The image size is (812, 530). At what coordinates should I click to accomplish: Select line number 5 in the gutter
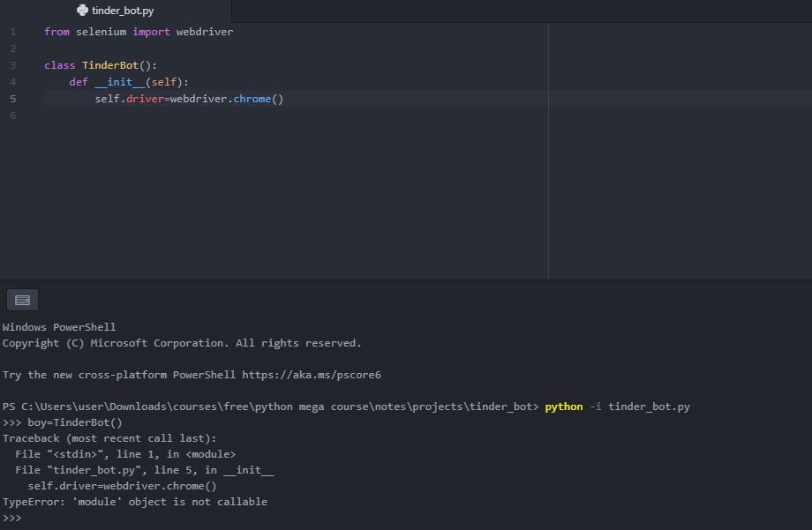(x=13, y=99)
